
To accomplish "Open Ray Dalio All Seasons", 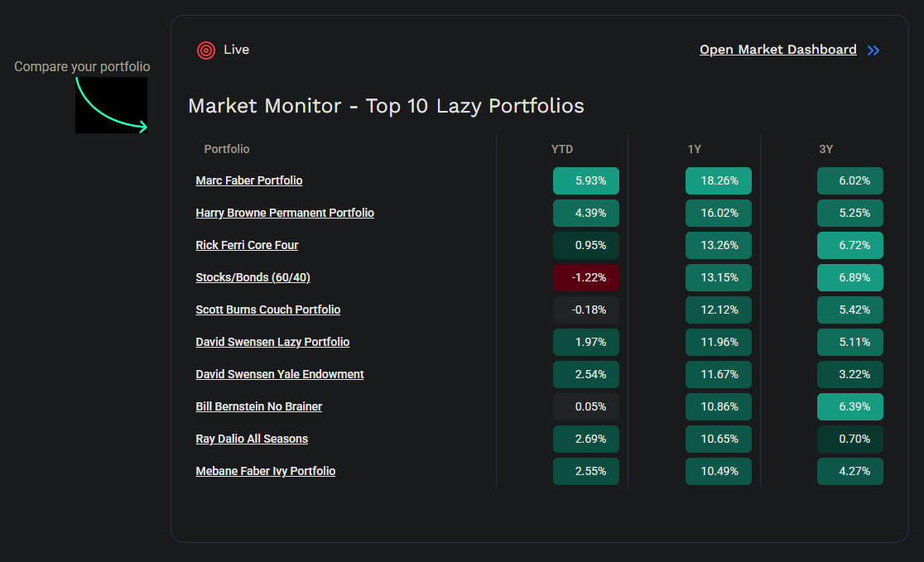I will [252, 439].
